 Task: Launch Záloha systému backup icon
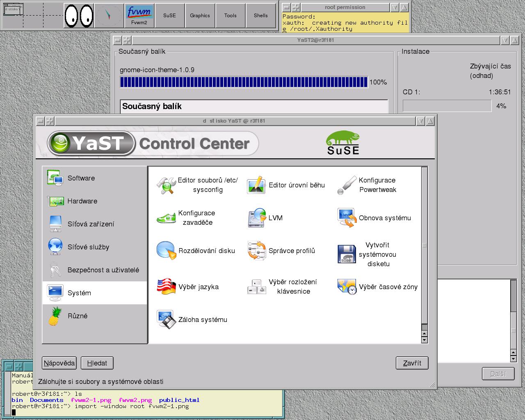[x=167, y=320]
